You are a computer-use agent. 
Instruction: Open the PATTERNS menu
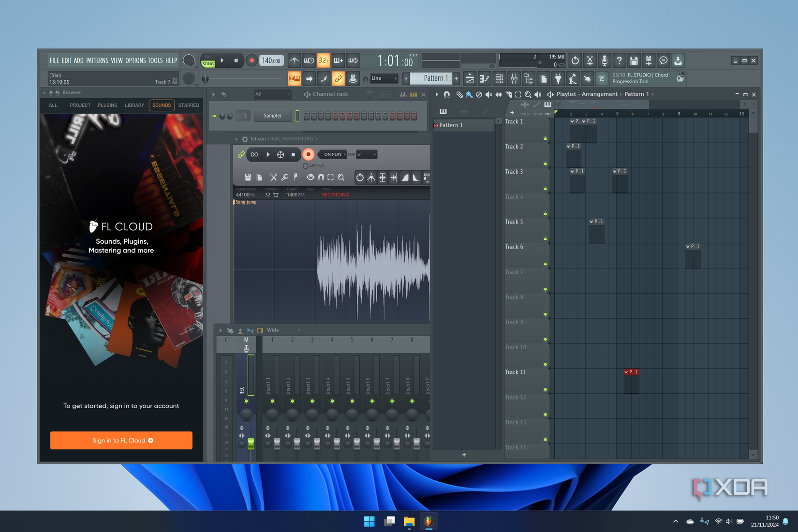click(x=97, y=60)
